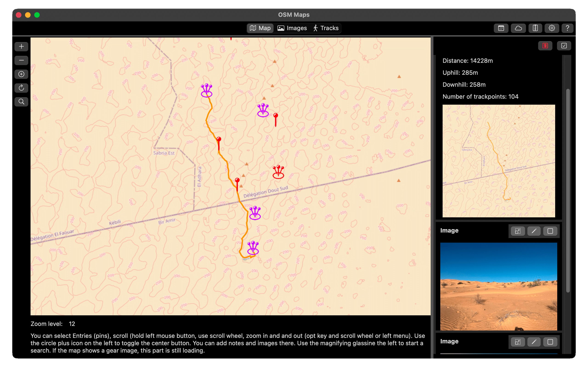Viewport: 588px width, 368px height.
Task: Select red pin right of the northeast purple pin
Action: (276, 120)
